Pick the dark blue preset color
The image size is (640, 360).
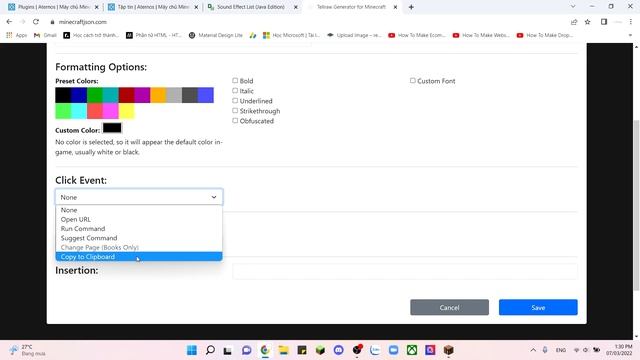[x=79, y=95]
